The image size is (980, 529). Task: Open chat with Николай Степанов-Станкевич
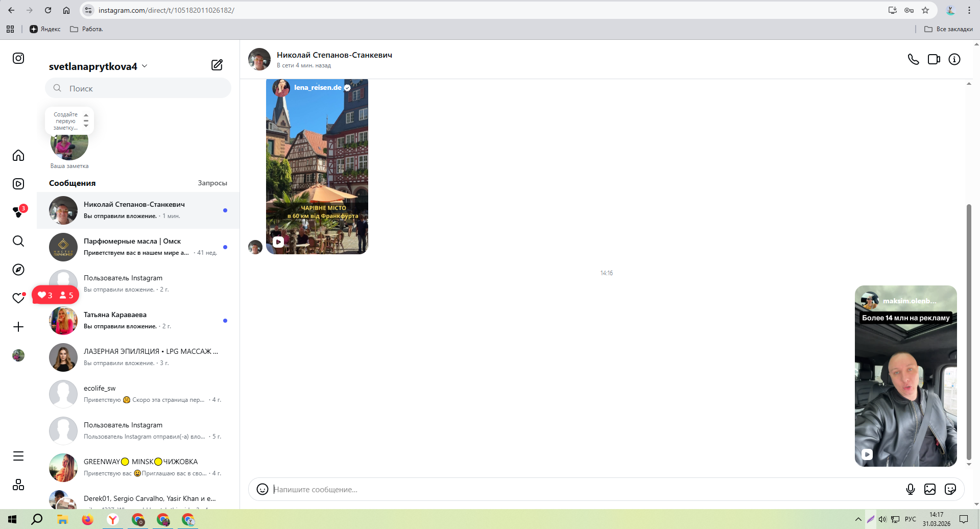click(x=138, y=210)
